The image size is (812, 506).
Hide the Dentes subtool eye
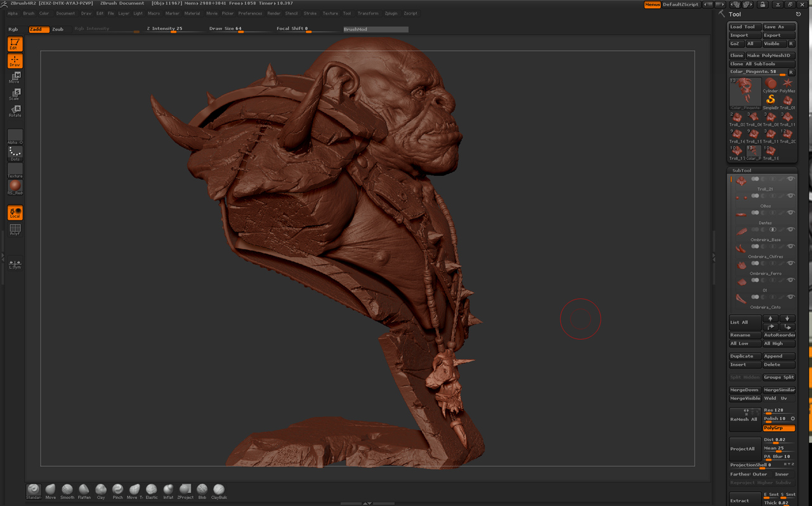click(790, 213)
